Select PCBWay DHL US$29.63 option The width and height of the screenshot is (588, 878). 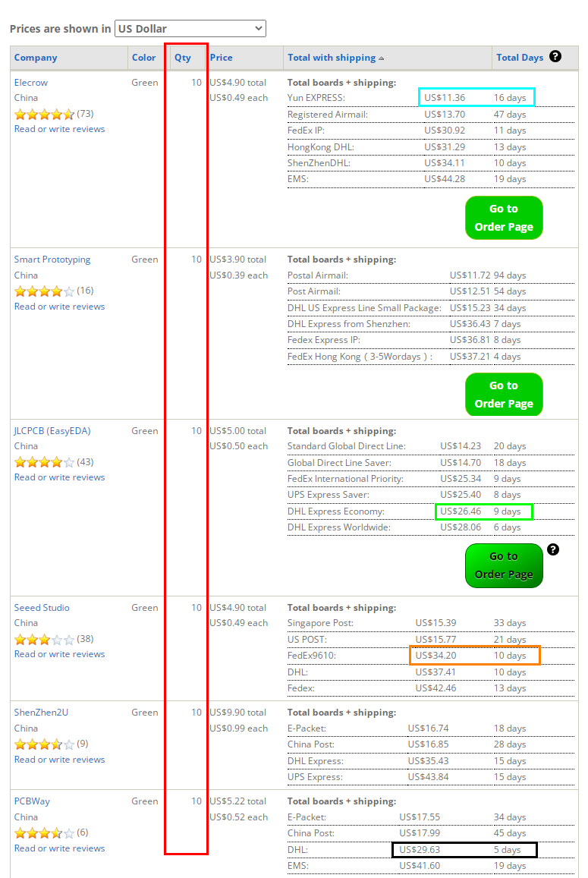point(431,850)
